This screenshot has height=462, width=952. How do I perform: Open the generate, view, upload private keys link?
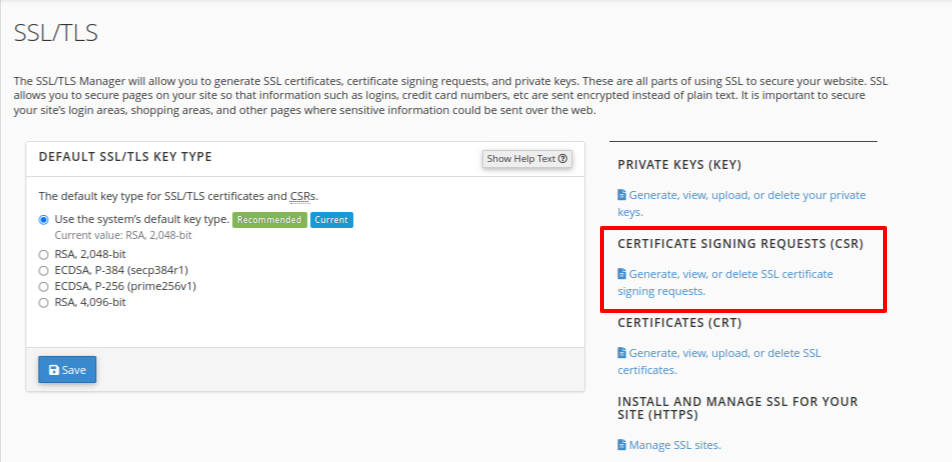pyautogui.click(x=746, y=196)
